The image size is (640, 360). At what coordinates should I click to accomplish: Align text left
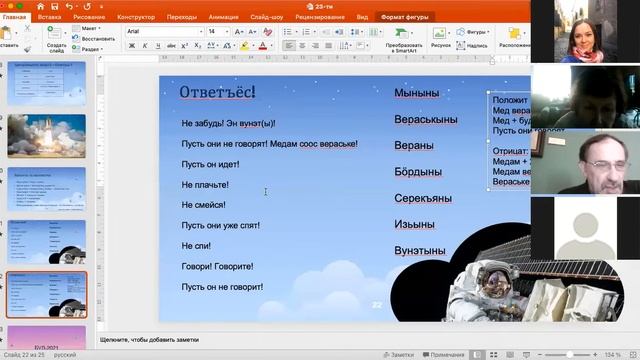[289, 46]
